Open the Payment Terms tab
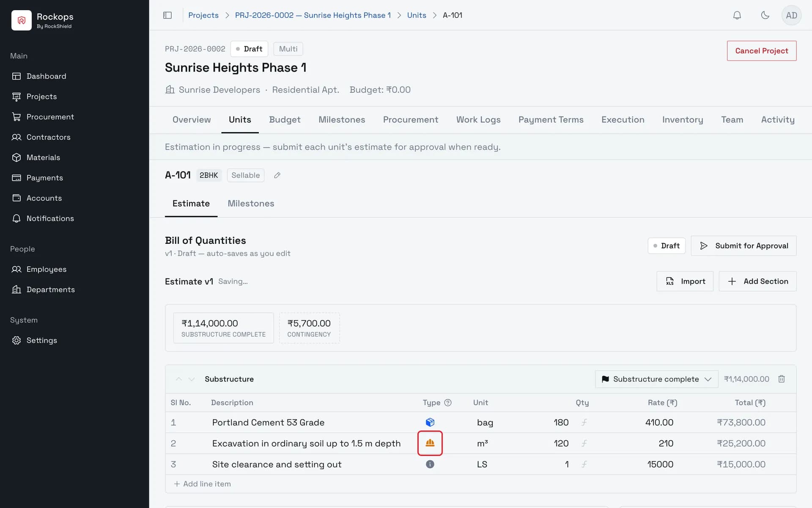 pos(551,120)
